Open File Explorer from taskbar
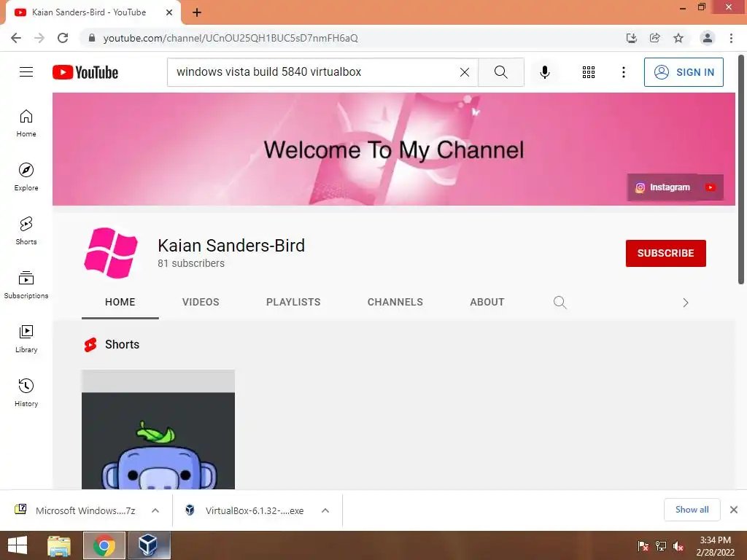The width and height of the screenshot is (747, 560). tap(59, 545)
